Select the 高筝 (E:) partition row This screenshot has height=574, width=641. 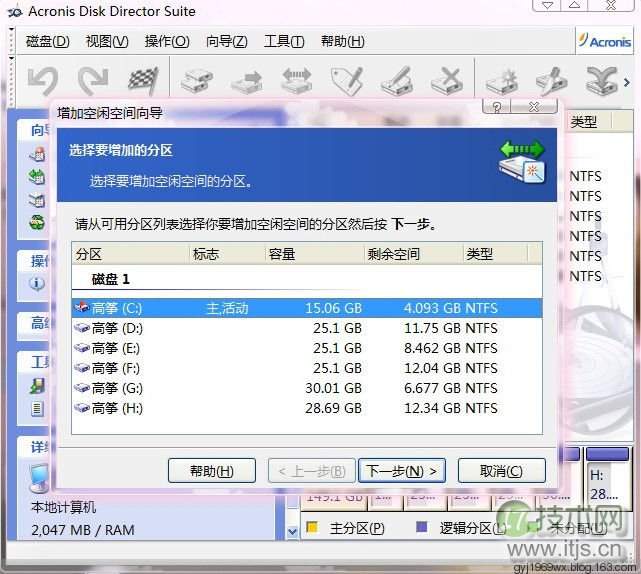pyautogui.click(x=307, y=348)
